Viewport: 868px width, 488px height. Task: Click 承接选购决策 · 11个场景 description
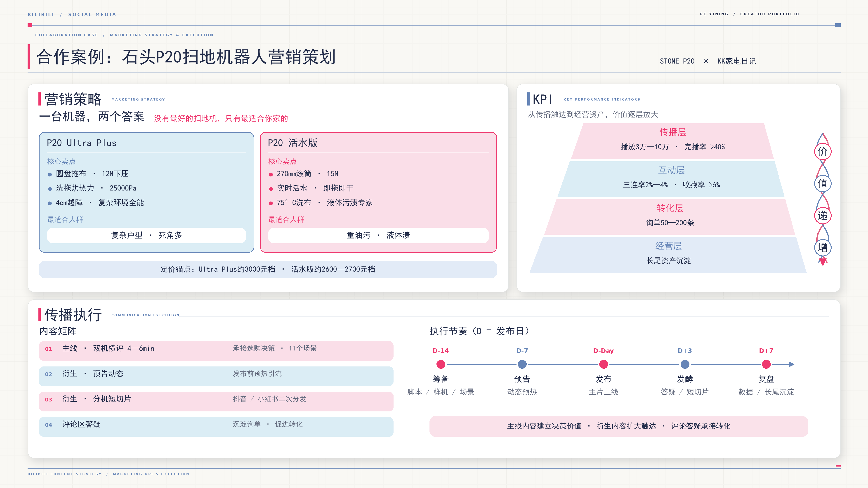pos(275,348)
